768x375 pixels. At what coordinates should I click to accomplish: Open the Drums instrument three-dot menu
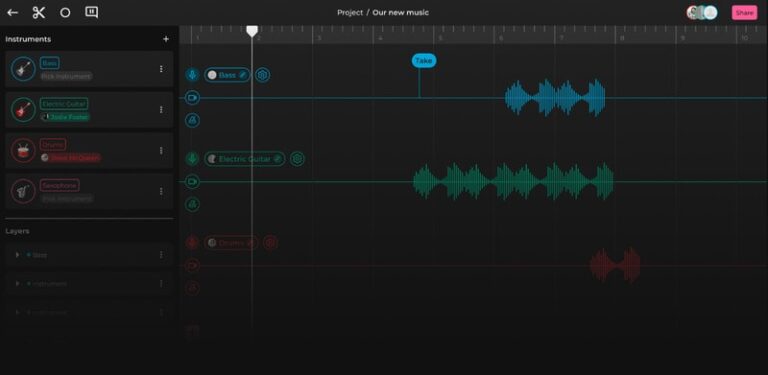[x=161, y=150]
